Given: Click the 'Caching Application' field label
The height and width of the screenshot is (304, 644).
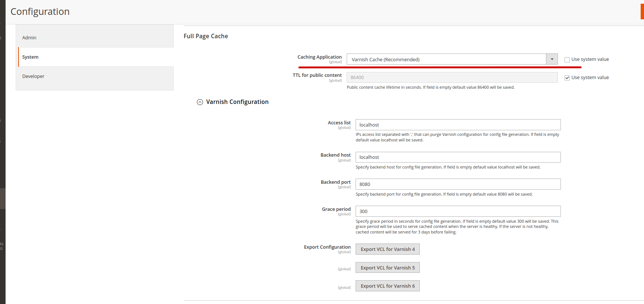Looking at the screenshot, I should pos(319,57).
